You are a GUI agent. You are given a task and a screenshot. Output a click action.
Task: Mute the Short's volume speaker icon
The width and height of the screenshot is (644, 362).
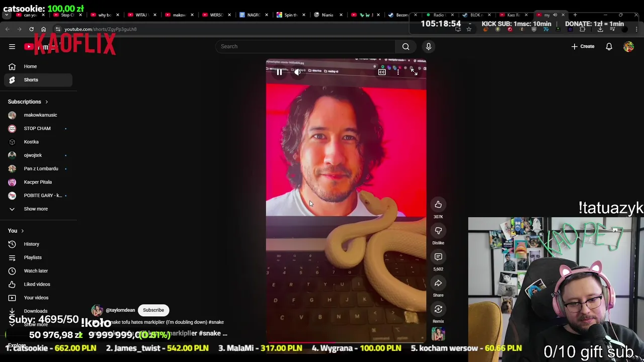(297, 72)
